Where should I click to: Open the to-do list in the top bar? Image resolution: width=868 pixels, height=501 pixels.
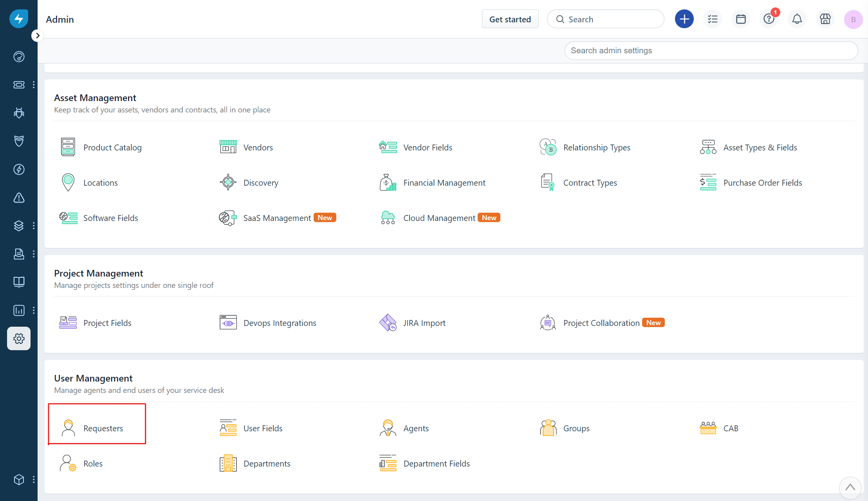pos(713,19)
